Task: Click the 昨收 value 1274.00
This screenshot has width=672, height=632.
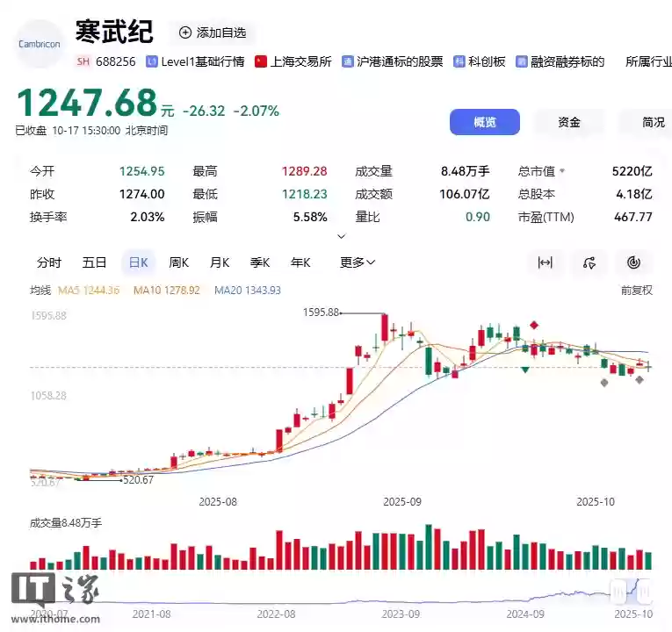Action: [x=141, y=194]
